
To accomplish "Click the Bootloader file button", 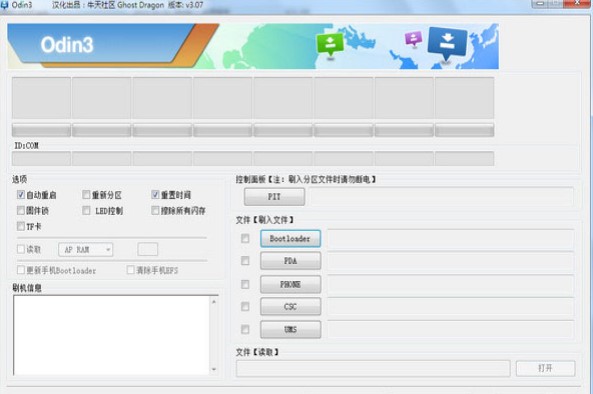I will pyautogui.click(x=290, y=239).
